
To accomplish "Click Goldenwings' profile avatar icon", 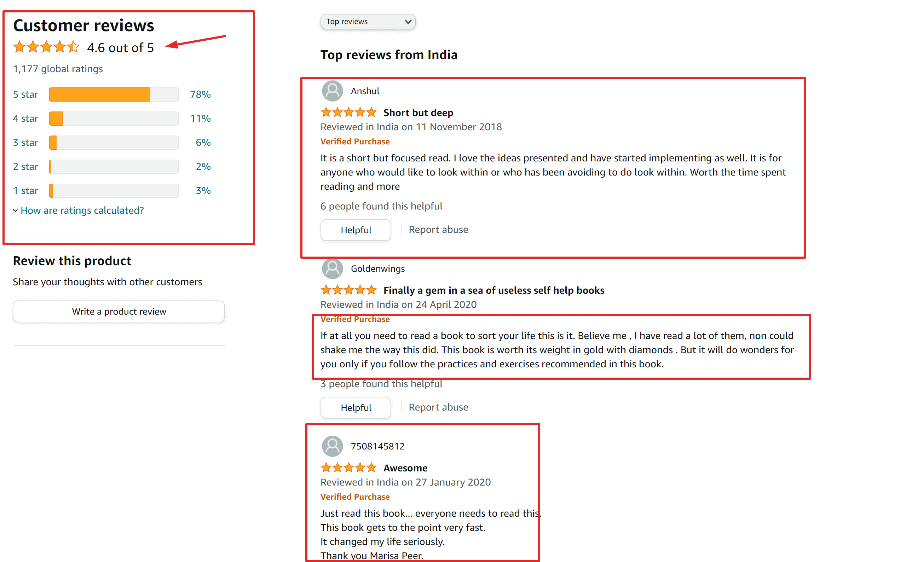I will (x=332, y=269).
